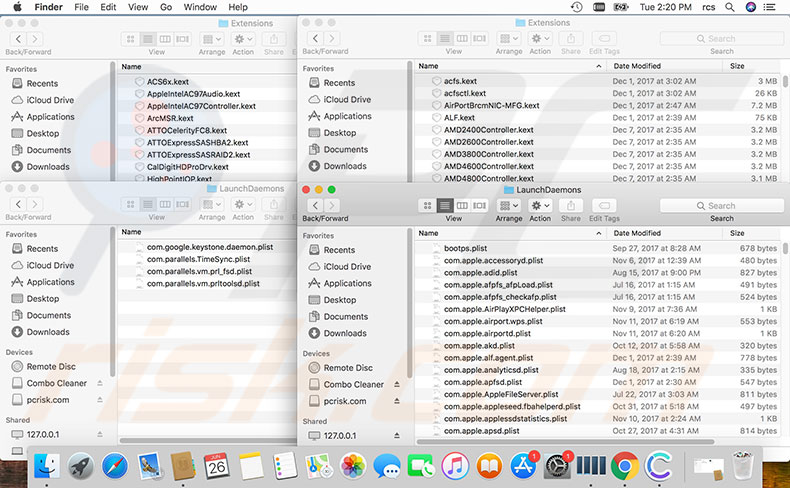Open Spotlight search in menu bar
This screenshot has width=790, height=488.
pos(729,7)
